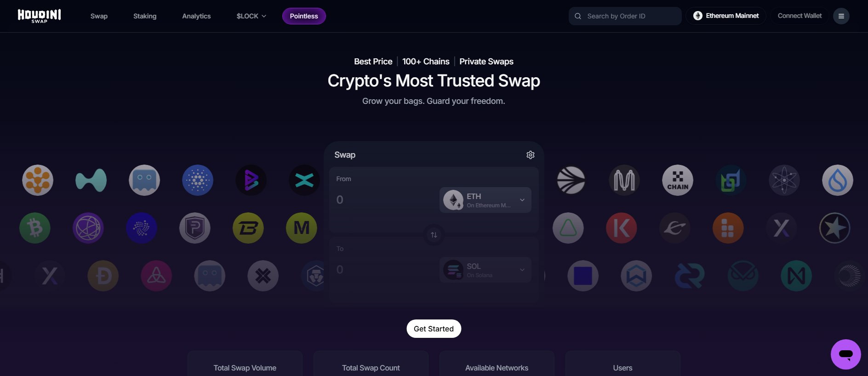868x376 pixels.
Task: Open the Analytics menu item
Action: point(196,16)
